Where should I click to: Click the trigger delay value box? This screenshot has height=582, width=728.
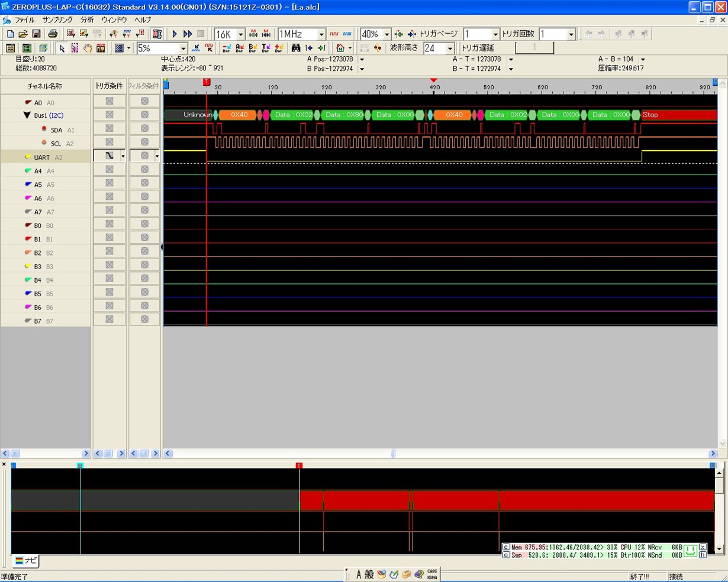534,48
